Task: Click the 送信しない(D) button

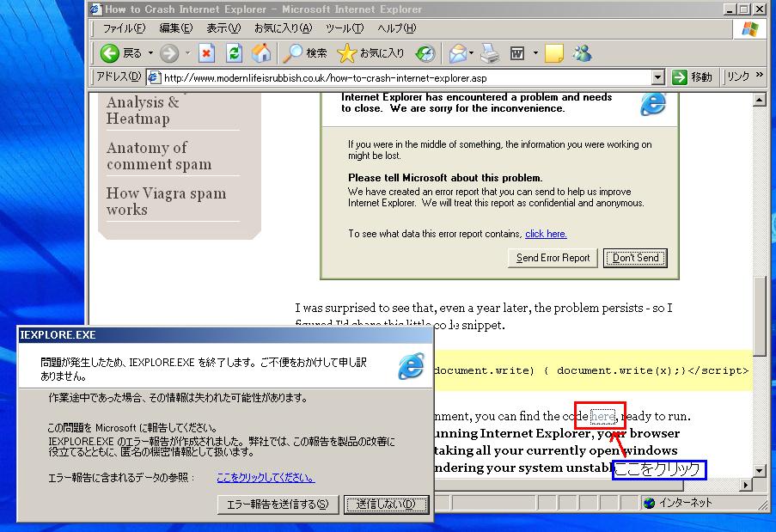Action: pyautogui.click(x=387, y=504)
